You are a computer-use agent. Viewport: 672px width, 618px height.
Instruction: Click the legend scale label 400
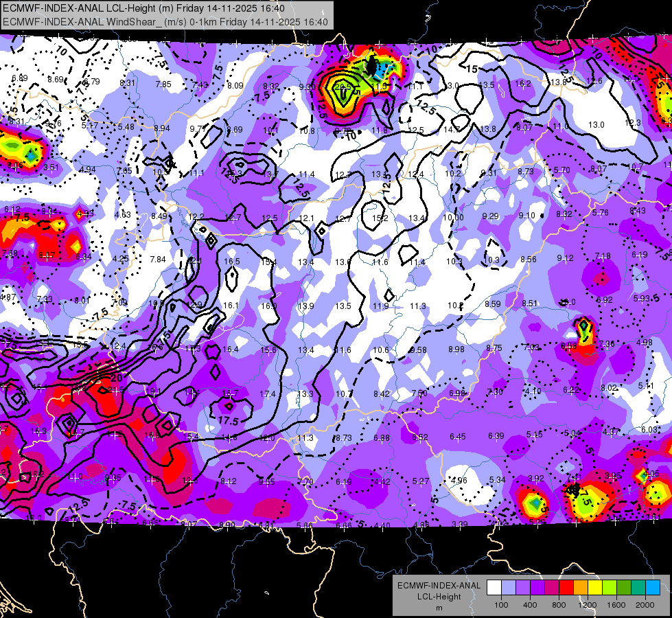click(530, 605)
